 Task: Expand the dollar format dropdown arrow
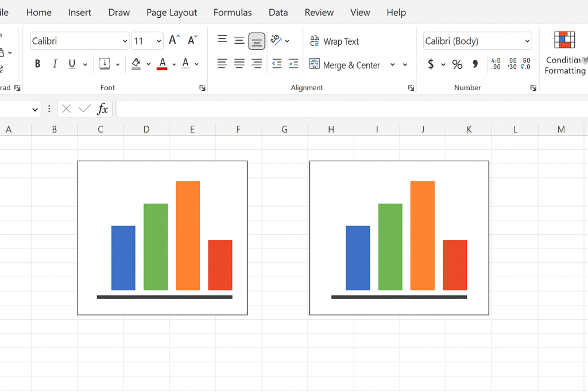click(443, 65)
